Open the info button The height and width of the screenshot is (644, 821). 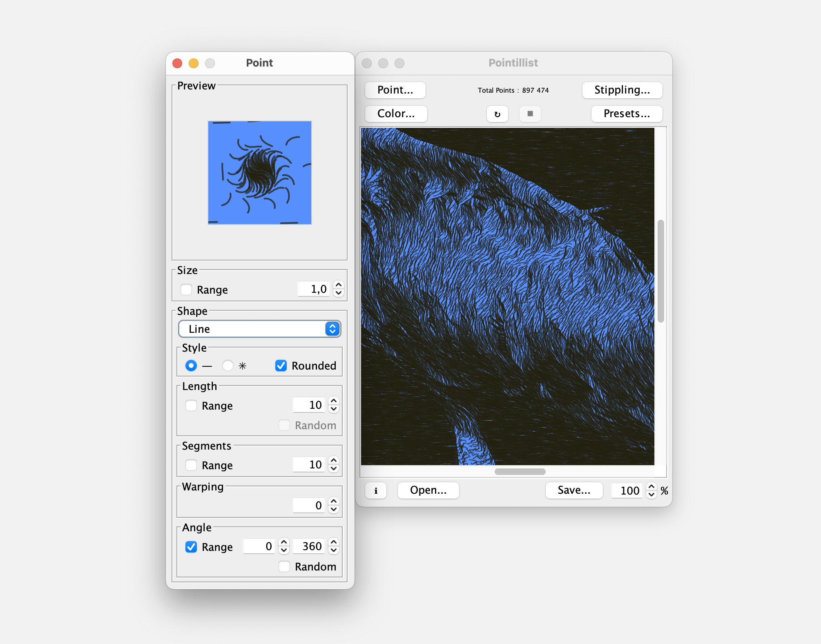(376, 490)
